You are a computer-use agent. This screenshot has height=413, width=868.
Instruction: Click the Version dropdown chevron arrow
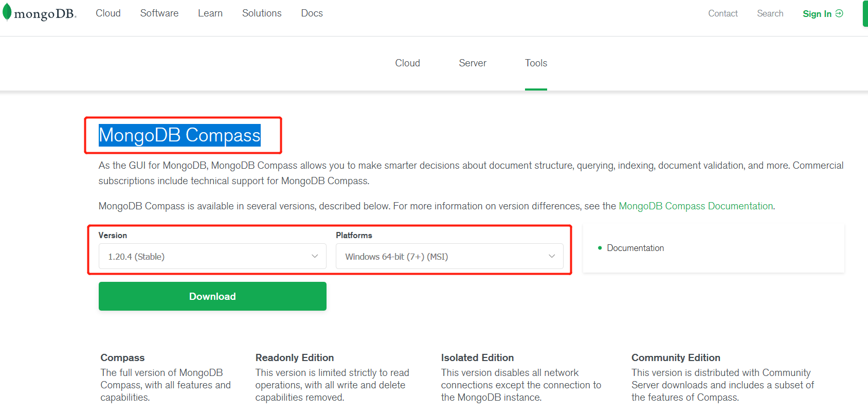point(315,256)
